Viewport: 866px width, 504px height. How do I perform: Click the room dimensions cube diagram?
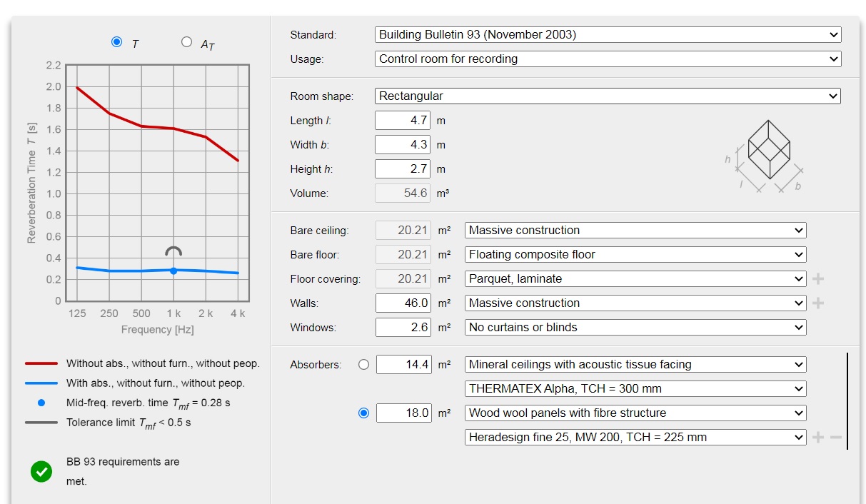(768, 154)
